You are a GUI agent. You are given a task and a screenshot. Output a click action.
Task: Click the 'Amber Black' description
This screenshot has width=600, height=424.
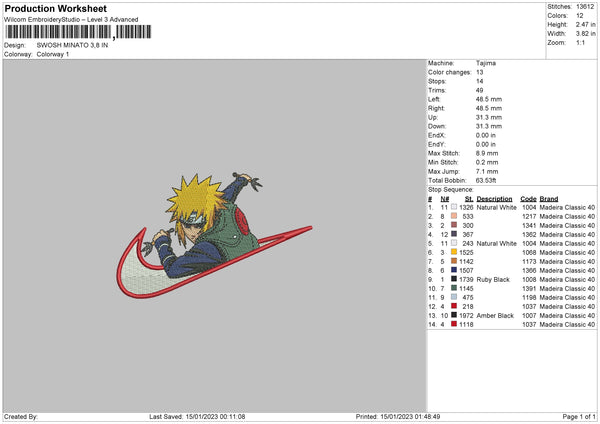[x=495, y=315]
